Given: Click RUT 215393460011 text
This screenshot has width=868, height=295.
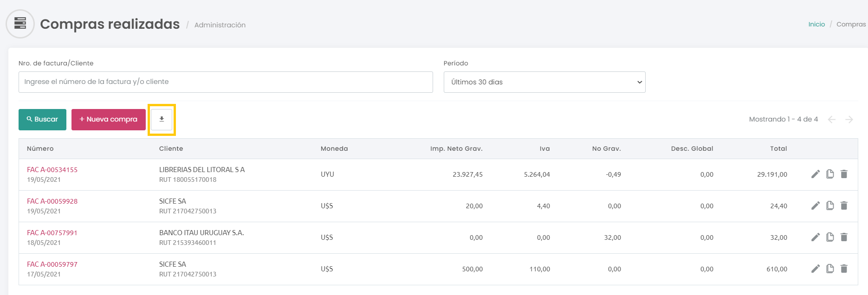Looking at the screenshot, I should pos(188,243).
